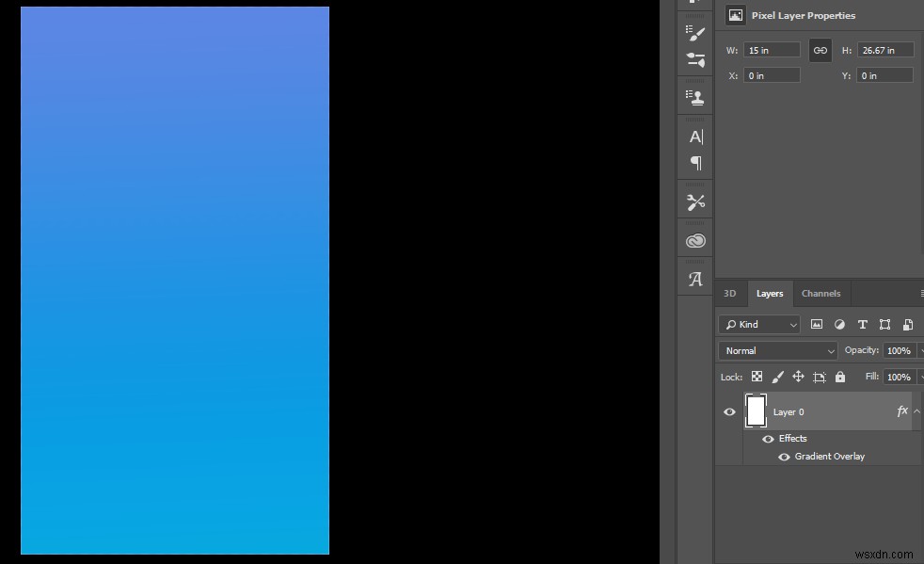Viewport: 924px width, 564px height.
Task: Toggle visibility of Gradient Overlay
Action: coord(784,457)
